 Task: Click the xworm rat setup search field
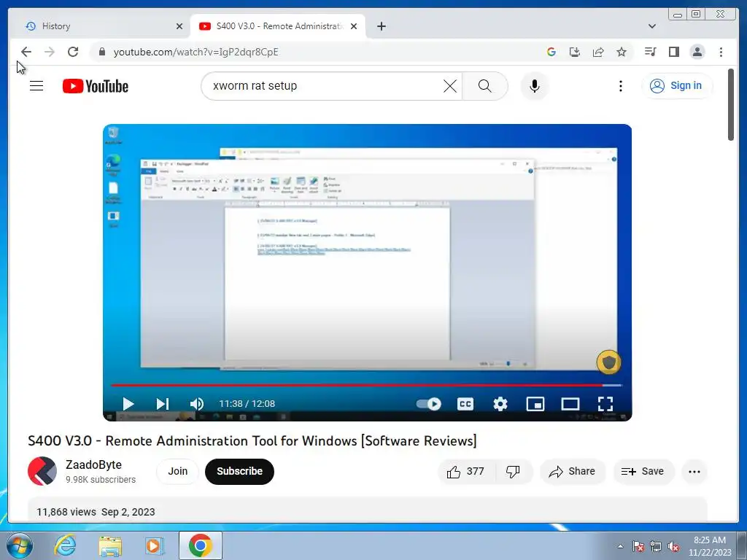click(324, 86)
